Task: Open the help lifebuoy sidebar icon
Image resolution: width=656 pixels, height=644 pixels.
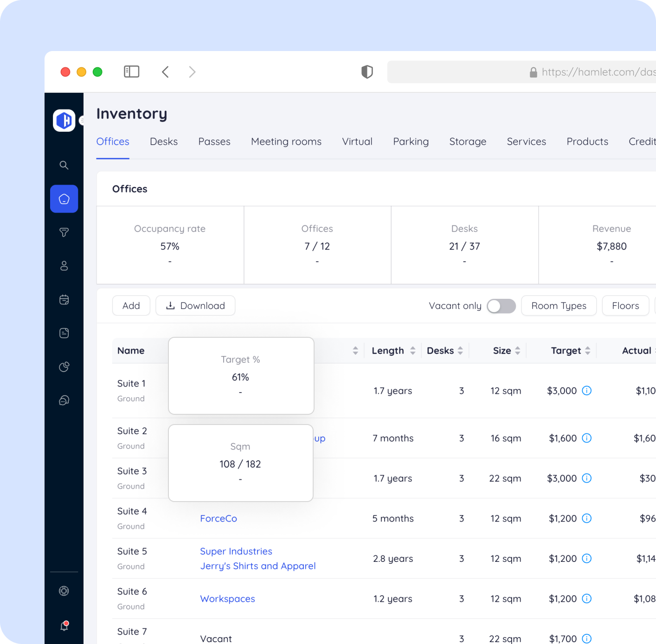Action: 64,591
